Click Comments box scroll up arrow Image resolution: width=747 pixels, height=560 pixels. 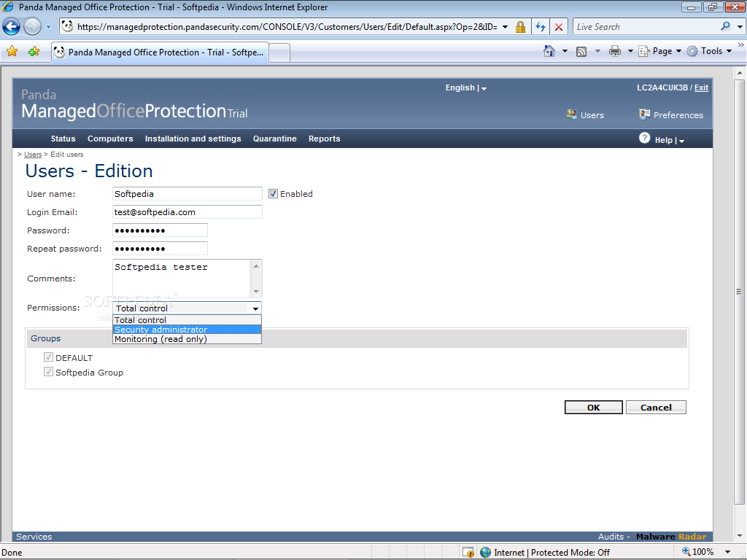[256, 265]
